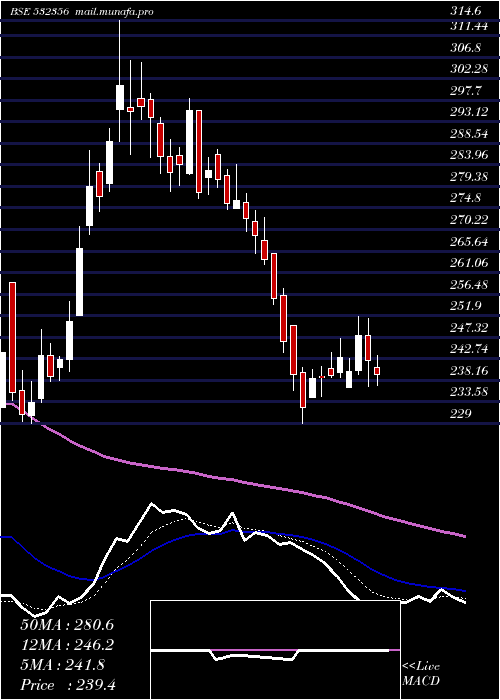The width and height of the screenshot is (500, 700).
Task: Choose the 261.06 price axis value
Action: coord(469,263)
